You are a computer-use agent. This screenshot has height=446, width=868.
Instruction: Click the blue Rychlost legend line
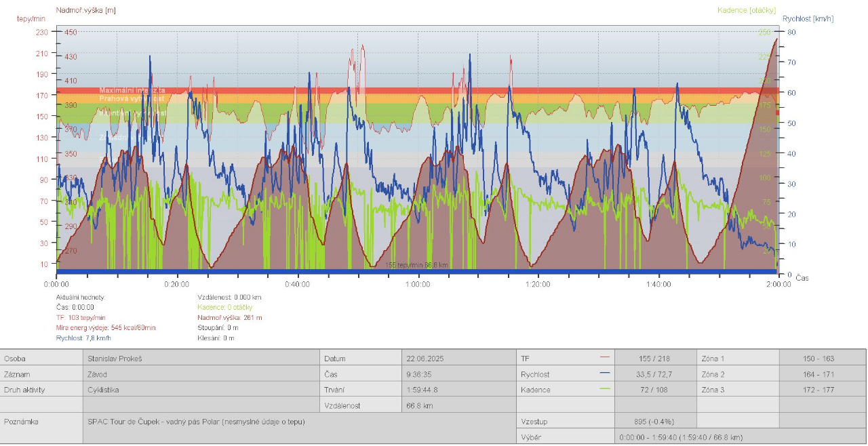pos(604,373)
